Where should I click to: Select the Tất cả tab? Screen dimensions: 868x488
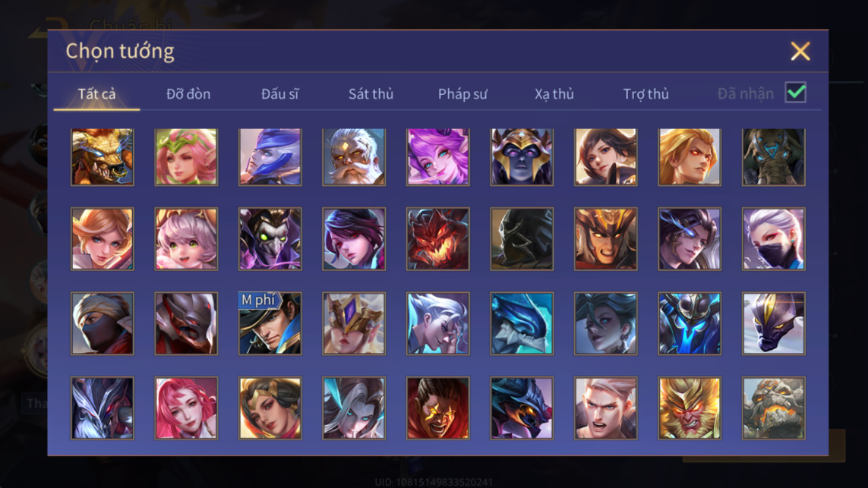click(x=97, y=94)
